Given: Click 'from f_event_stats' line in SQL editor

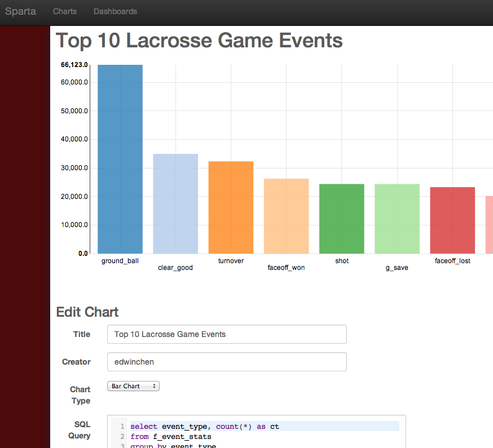Looking at the screenshot, I should tap(171, 437).
